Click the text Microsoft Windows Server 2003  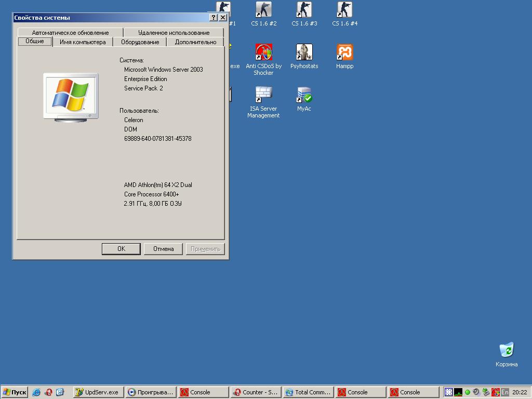pos(164,70)
